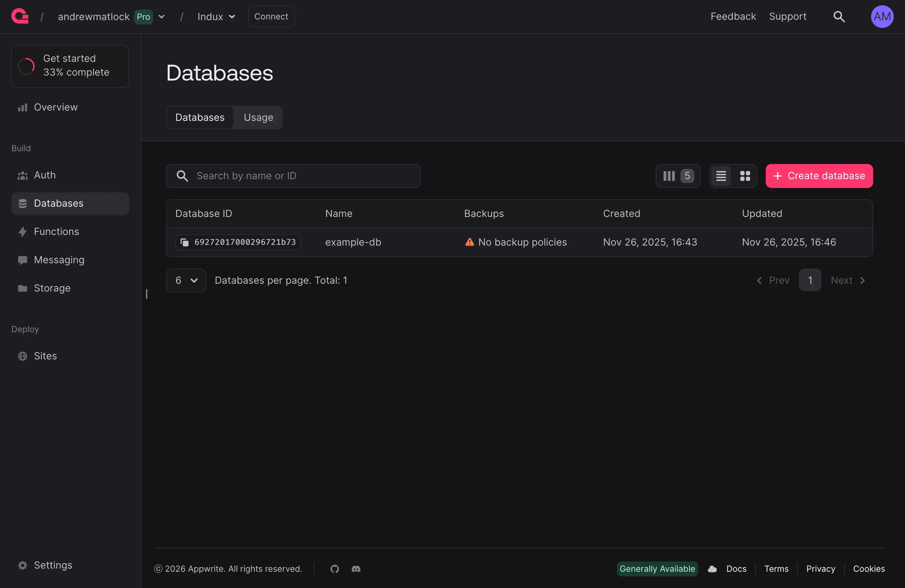Open Feedback

733,16
